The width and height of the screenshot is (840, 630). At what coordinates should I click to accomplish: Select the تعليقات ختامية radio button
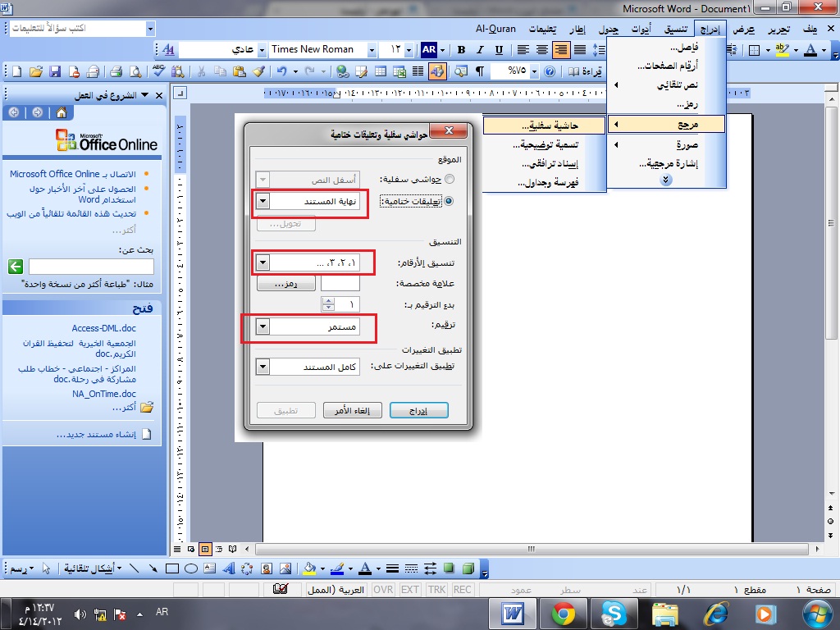449,201
